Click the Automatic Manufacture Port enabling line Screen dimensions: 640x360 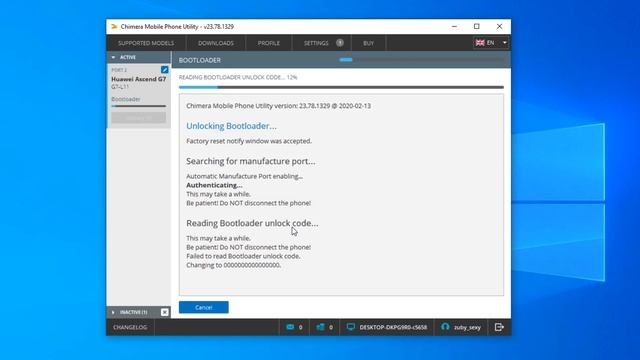(244, 176)
